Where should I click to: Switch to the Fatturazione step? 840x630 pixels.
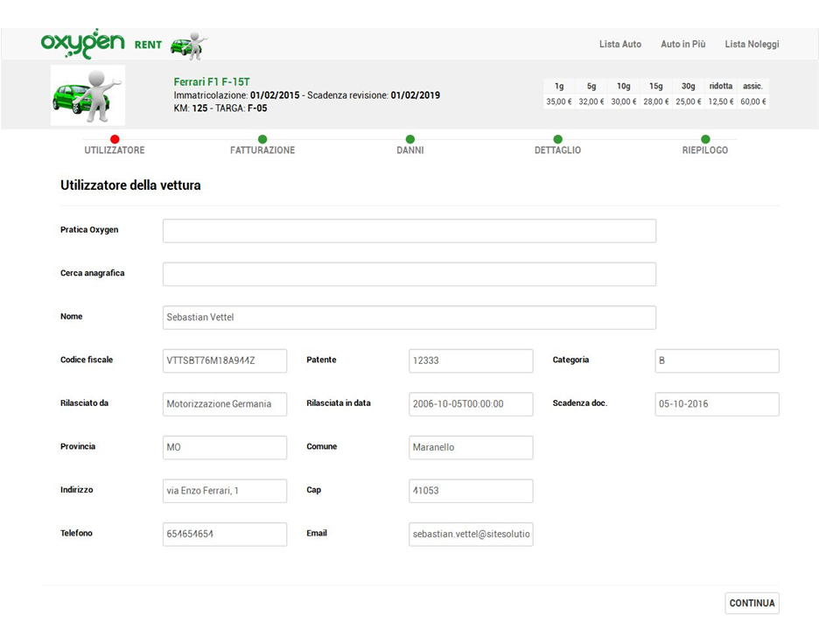262,150
